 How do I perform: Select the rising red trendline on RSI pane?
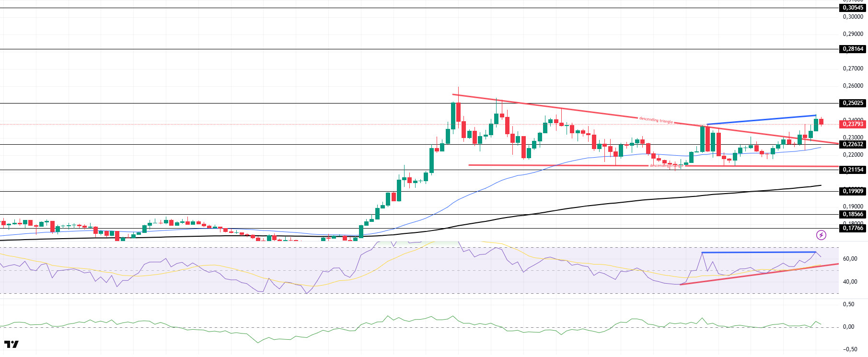(759, 274)
